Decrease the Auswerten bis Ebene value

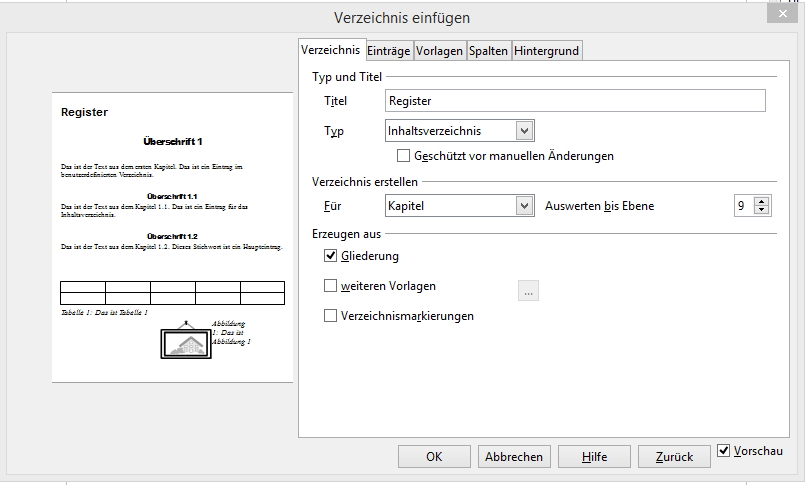(x=762, y=210)
